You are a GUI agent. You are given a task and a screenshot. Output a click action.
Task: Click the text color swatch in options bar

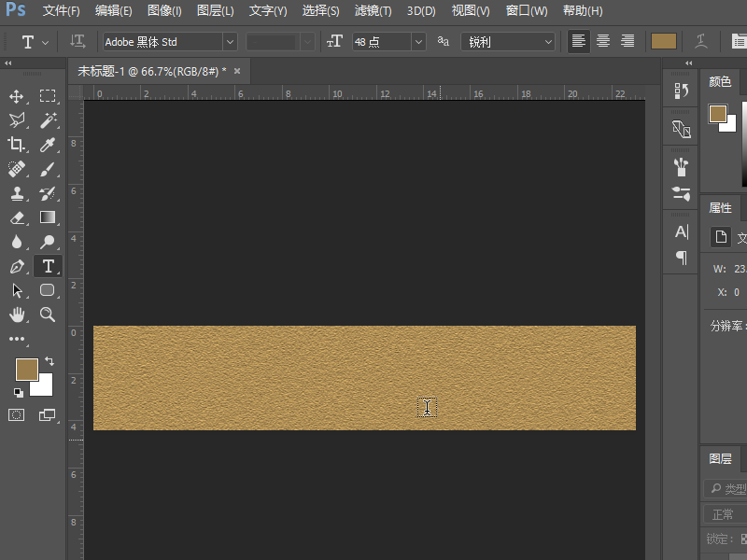(x=664, y=41)
